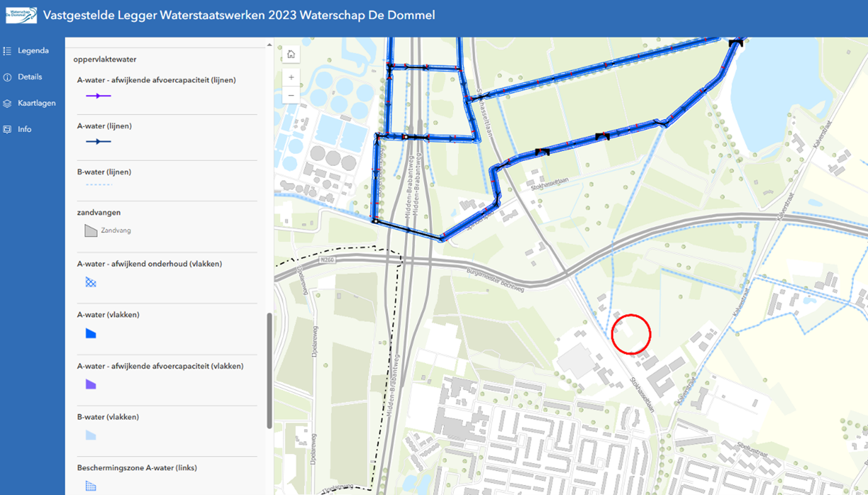Viewport: 868px width, 495px height.
Task: Click the 'A-water (lijnen)' legend label
Action: (x=105, y=126)
